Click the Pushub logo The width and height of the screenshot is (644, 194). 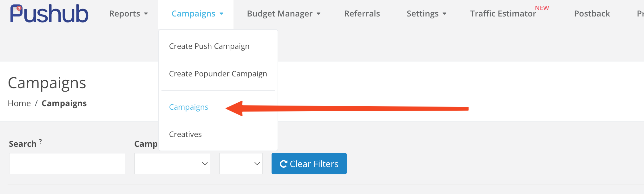(x=49, y=14)
